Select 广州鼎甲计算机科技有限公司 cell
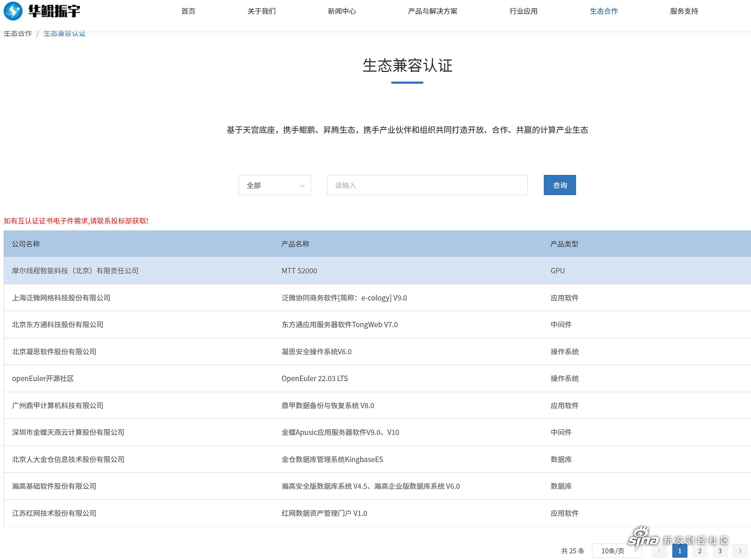This screenshot has width=751, height=560. pyautogui.click(x=58, y=405)
